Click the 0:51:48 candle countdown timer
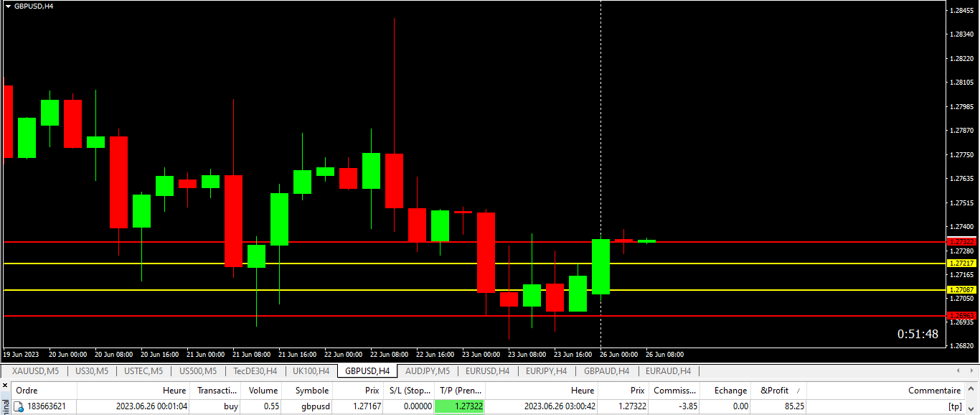The height and width of the screenshot is (415, 980). tap(918, 334)
